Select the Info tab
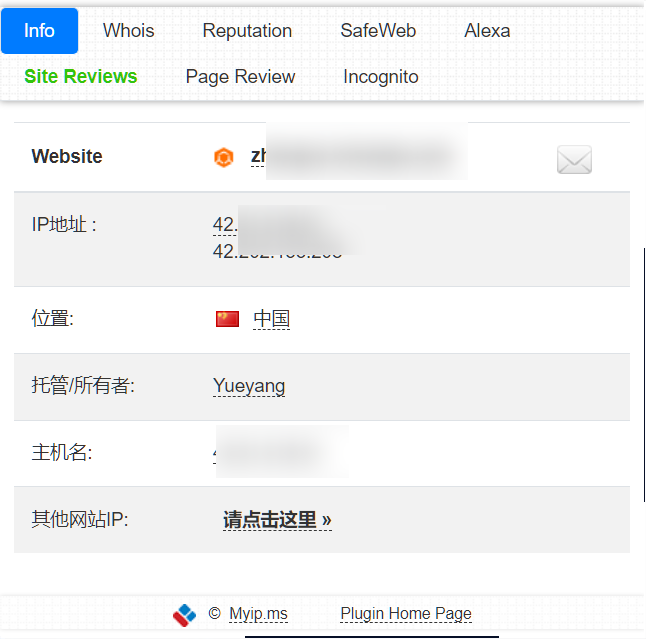 click(39, 31)
